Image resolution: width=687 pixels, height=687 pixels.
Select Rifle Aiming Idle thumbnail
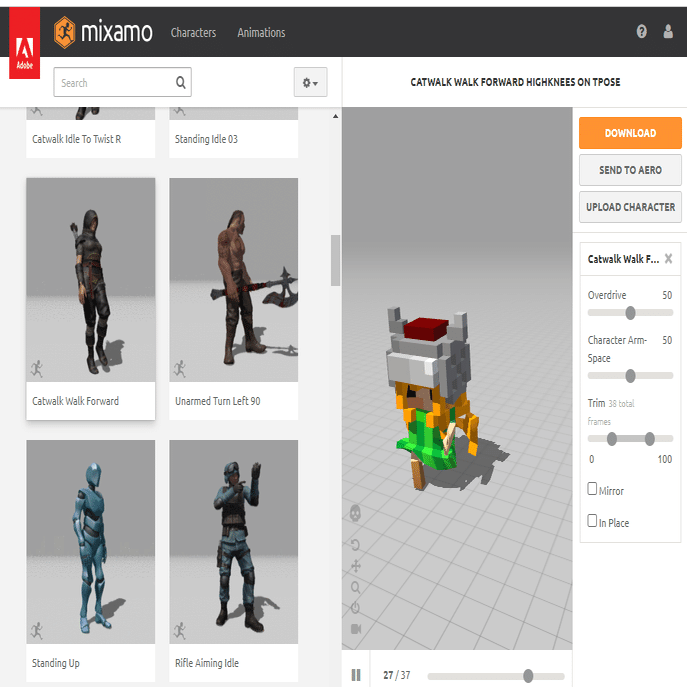(234, 542)
